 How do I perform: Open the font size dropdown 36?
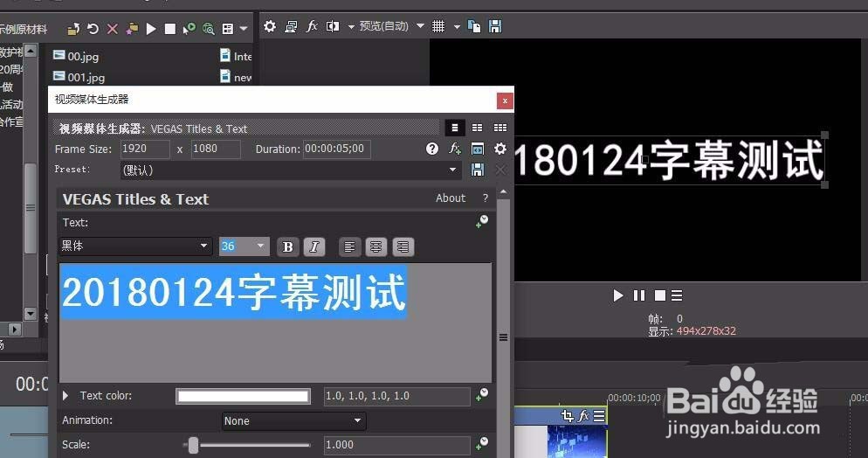coord(245,246)
